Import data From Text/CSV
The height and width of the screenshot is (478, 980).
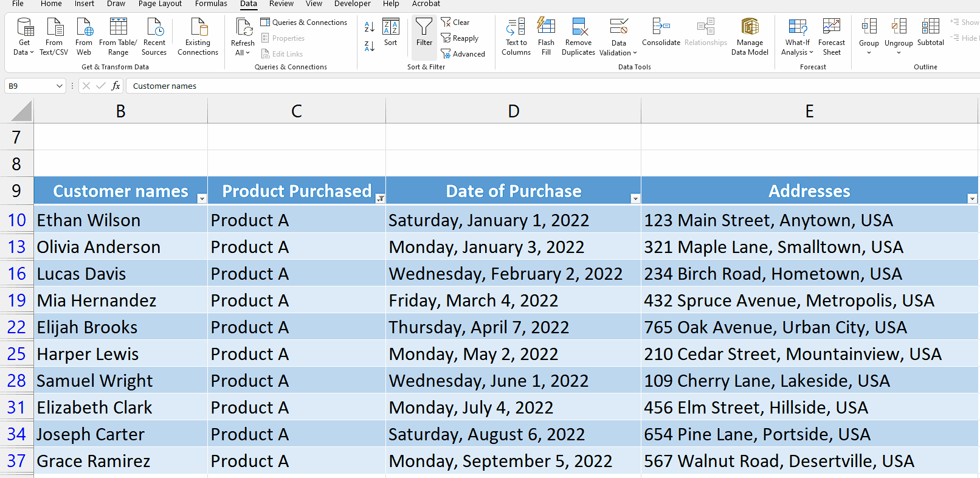[54, 36]
